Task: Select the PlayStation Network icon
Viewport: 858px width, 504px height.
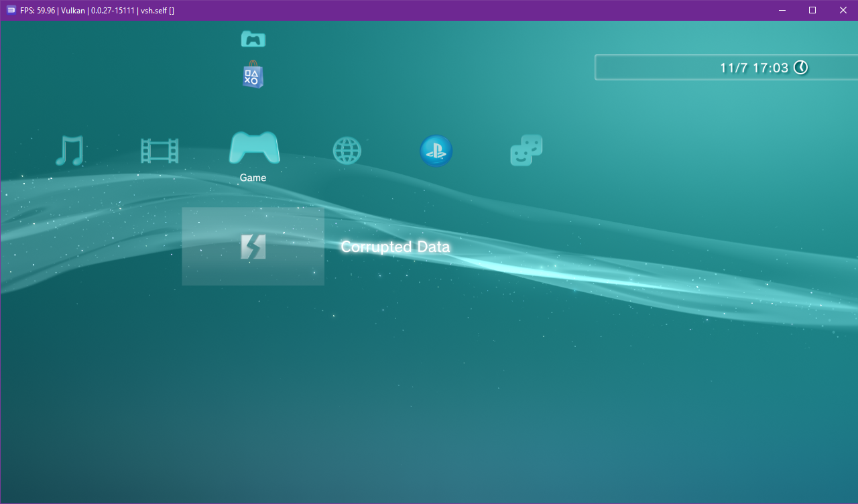Action: pyautogui.click(x=436, y=151)
